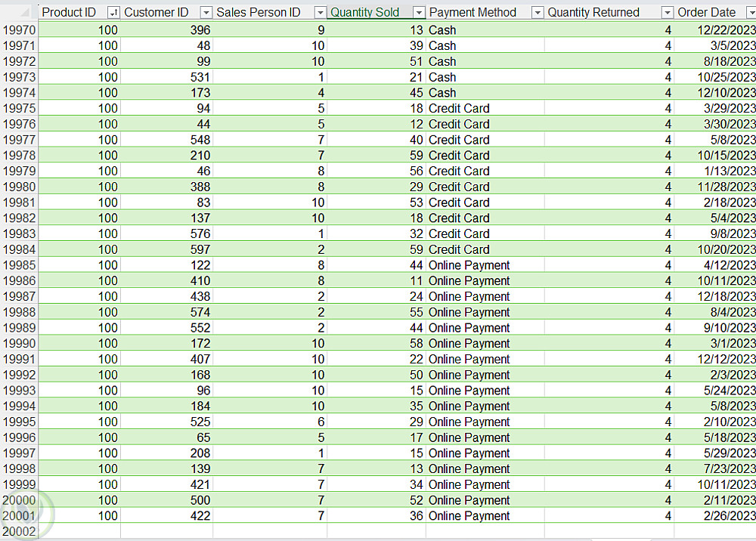Click Sales Person ID 6 in row 19995
Viewport: 756px width, 541px height.
[270, 422]
